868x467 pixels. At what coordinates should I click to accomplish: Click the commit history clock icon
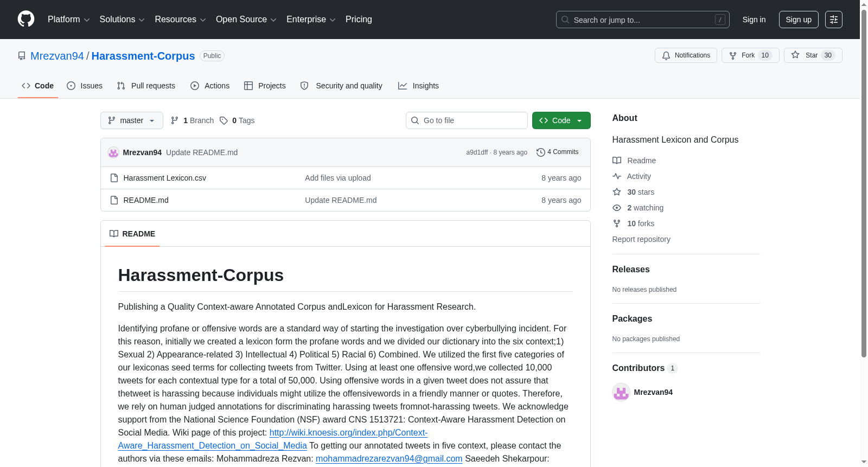coord(540,152)
